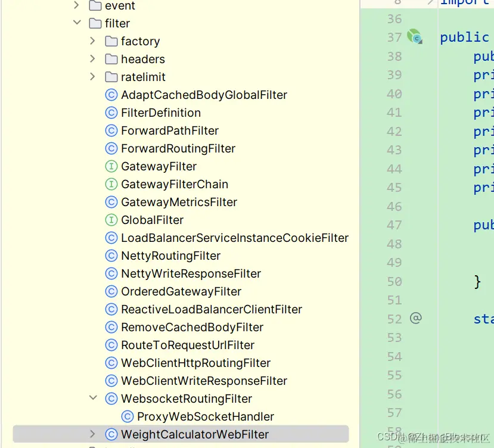Click the RouteToRequestUrlFilter class icon
The width and height of the screenshot is (494, 448).
[111, 345]
